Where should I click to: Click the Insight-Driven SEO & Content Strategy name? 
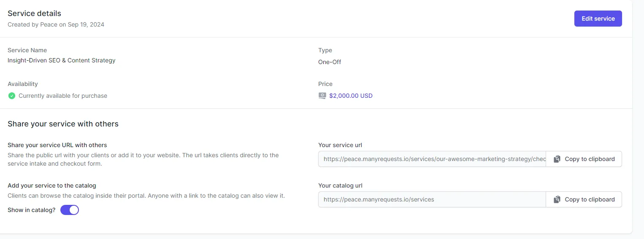click(x=62, y=60)
